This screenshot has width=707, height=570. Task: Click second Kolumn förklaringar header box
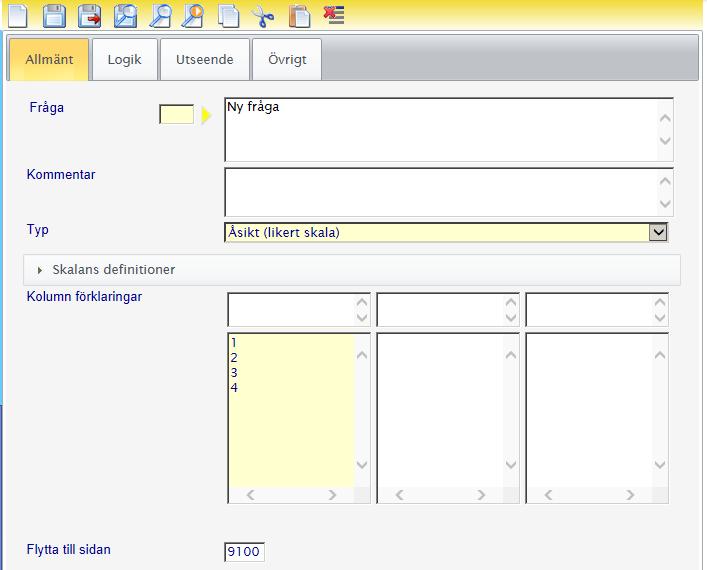coord(448,309)
